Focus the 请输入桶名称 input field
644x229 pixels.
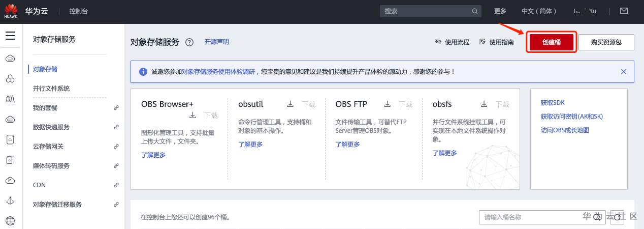pos(542,217)
